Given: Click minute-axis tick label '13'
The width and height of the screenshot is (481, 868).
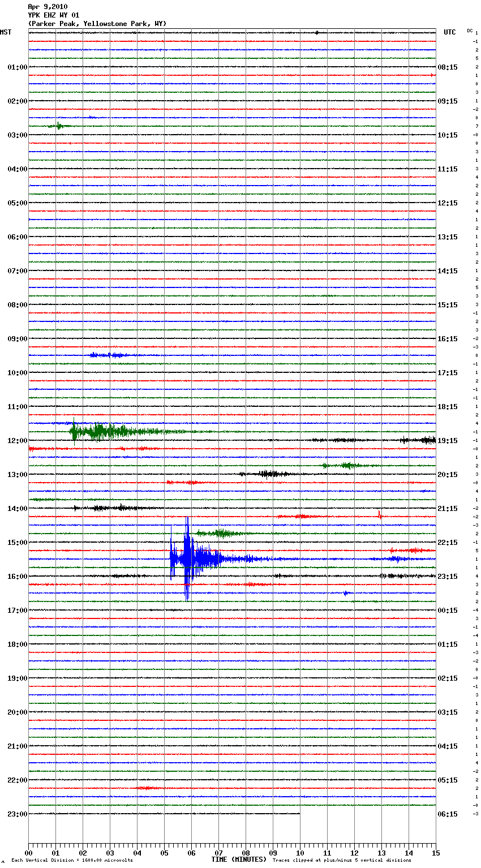Looking at the screenshot, I should pos(381,853).
